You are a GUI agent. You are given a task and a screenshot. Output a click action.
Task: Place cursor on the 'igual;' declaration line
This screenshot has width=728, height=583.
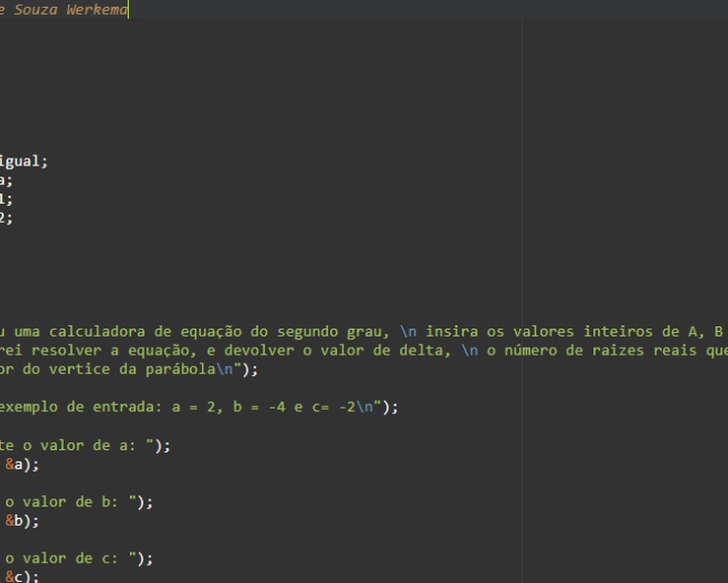click(x=23, y=162)
